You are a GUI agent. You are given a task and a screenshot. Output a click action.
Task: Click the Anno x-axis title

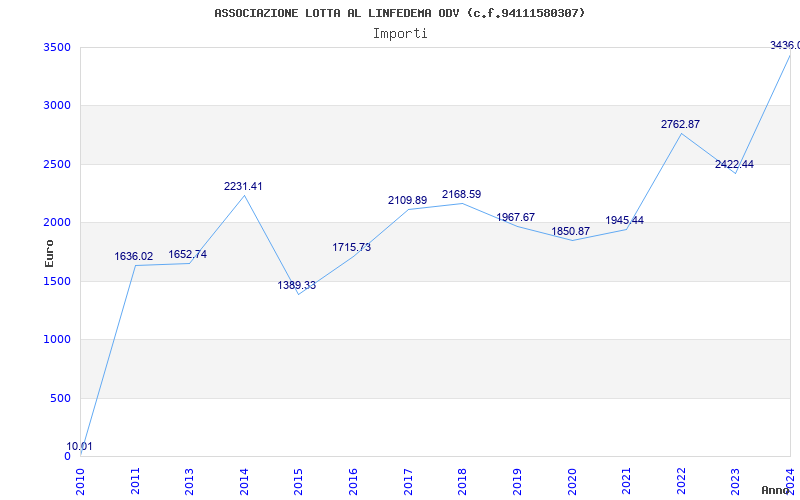(776, 490)
